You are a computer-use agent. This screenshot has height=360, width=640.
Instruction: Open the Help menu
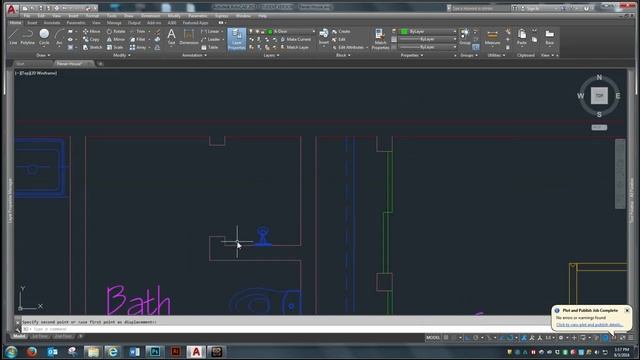pos(262,16)
